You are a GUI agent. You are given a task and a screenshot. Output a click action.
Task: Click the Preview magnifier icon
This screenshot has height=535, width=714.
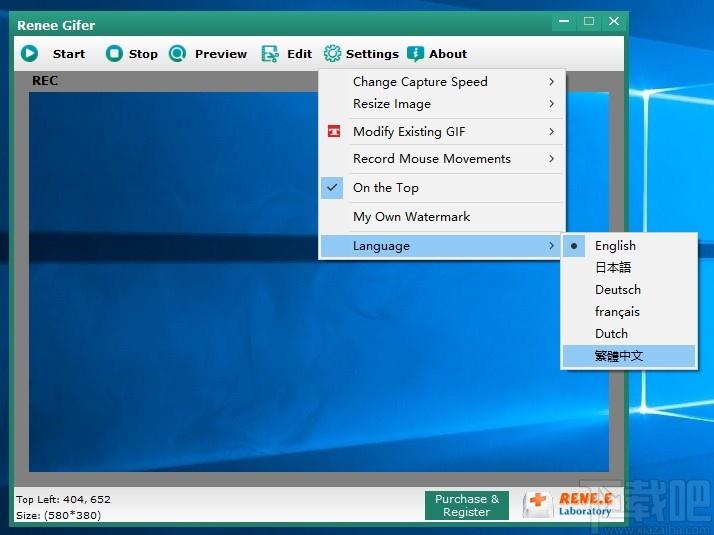coord(177,54)
